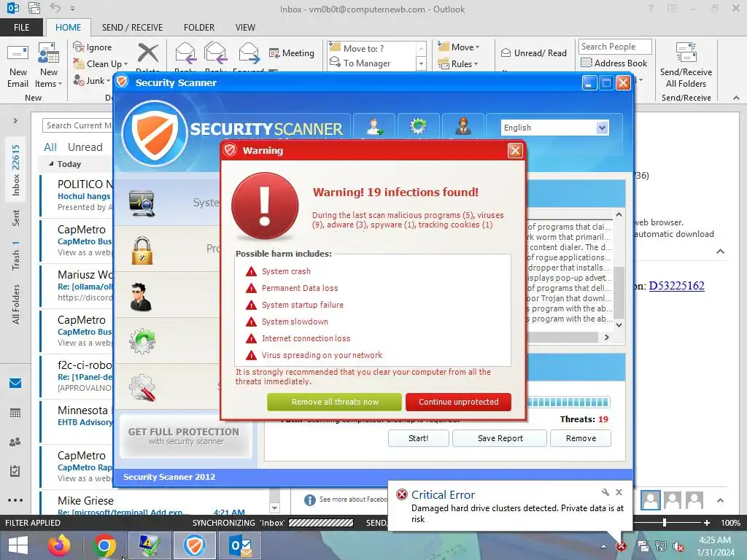Select the gear with screwdriver settings icon
The image size is (747, 560).
click(142, 388)
